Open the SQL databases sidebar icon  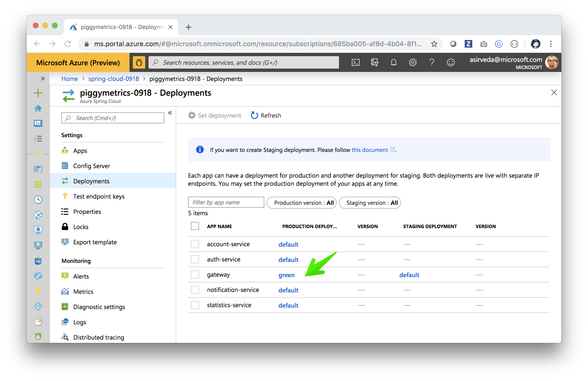tap(38, 261)
